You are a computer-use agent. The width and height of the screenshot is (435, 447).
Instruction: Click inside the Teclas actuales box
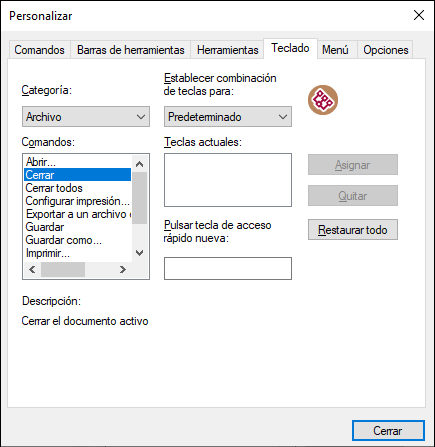pyautogui.click(x=228, y=180)
